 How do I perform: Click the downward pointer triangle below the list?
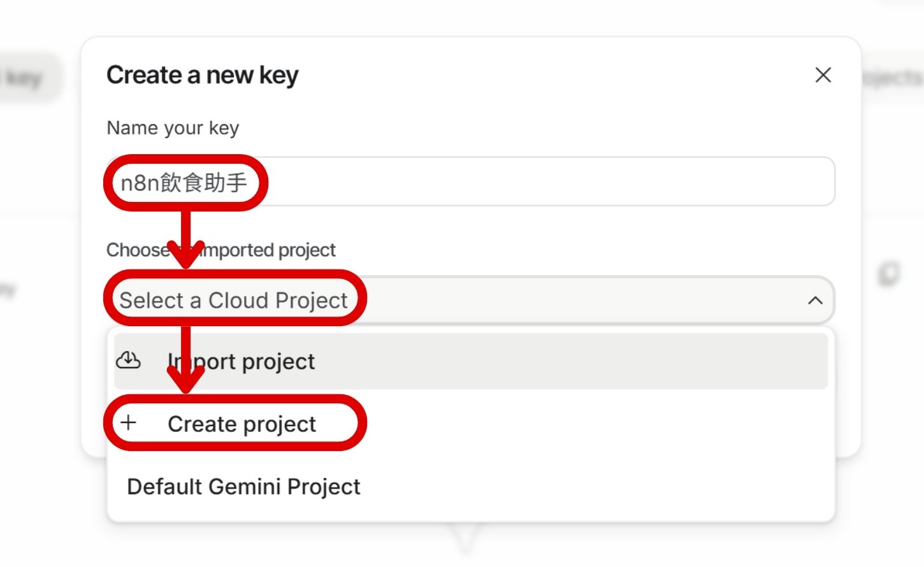click(466, 539)
